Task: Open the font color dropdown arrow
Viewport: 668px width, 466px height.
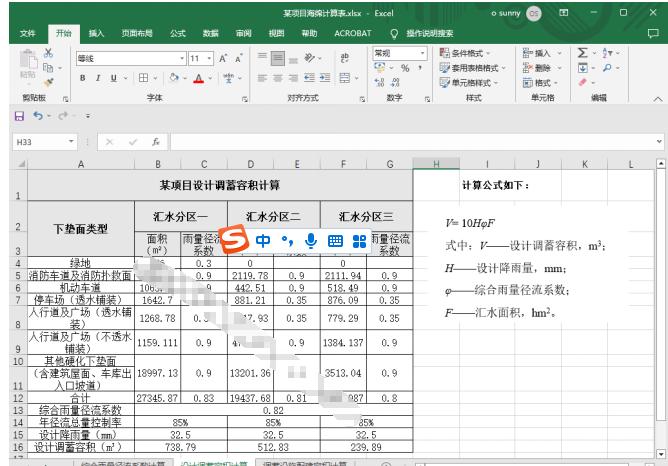Action: (210, 78)
